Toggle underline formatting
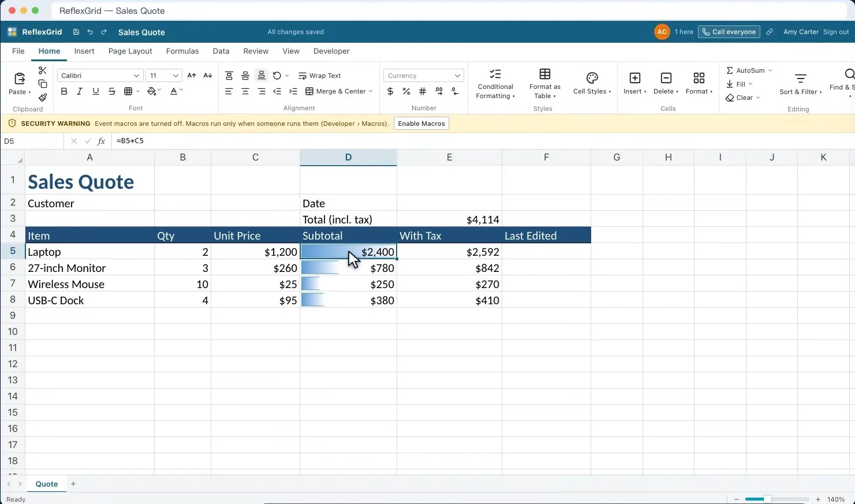The image size is (855, 504). point(96,91)
